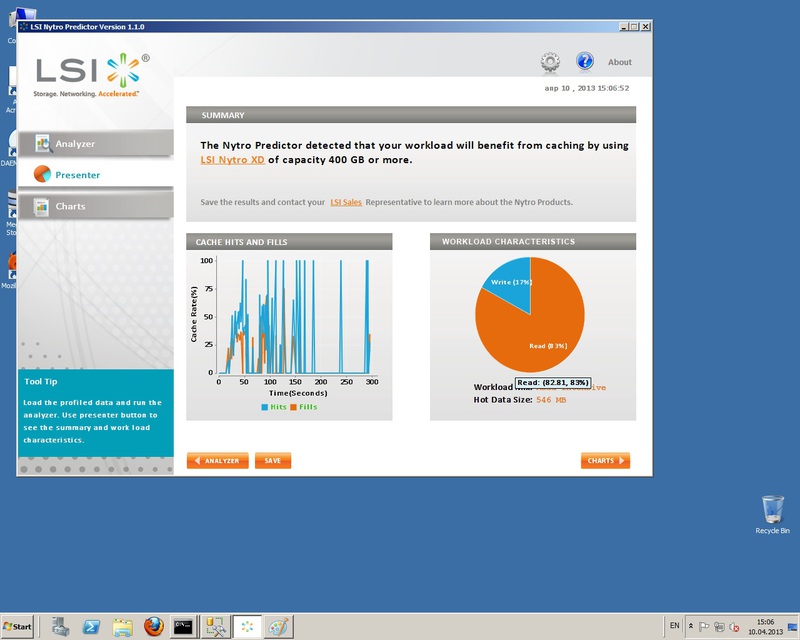
Task: Open Windows Explorer folder on taskbar
Action: click(122, 627)
